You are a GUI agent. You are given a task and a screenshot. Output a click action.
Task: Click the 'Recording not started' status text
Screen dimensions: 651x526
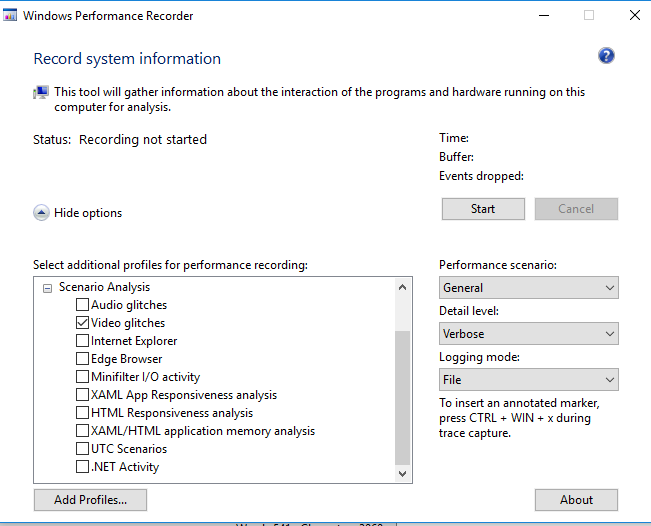point(143,139)
